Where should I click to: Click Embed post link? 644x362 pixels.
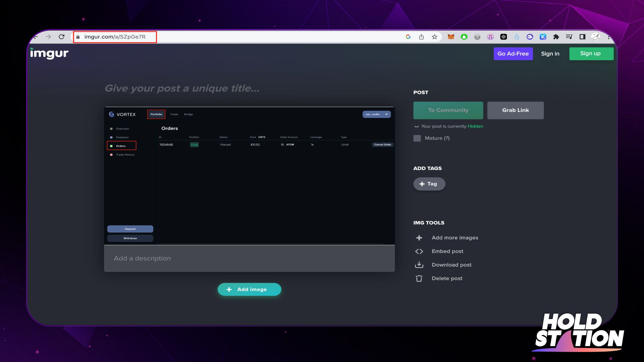pos(447,251)
